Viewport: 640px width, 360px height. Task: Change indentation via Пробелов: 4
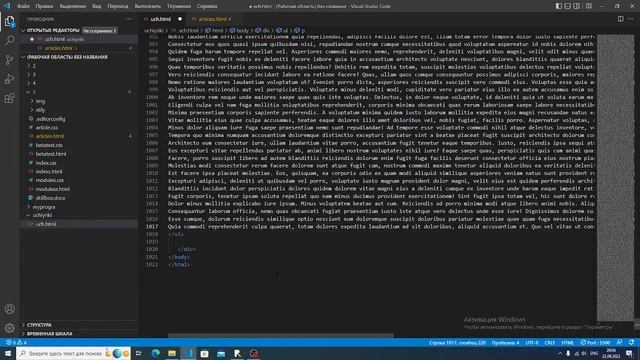coord(505,342)
